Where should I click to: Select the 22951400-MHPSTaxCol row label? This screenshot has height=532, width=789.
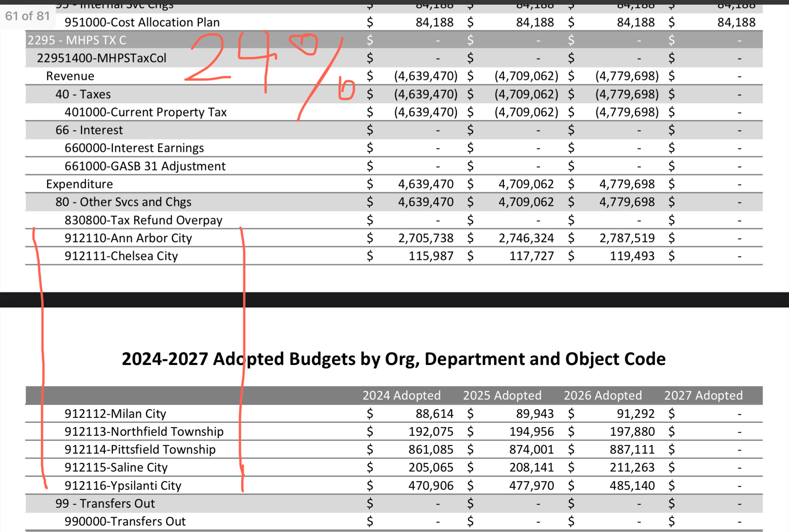click(x=102, y=58)
